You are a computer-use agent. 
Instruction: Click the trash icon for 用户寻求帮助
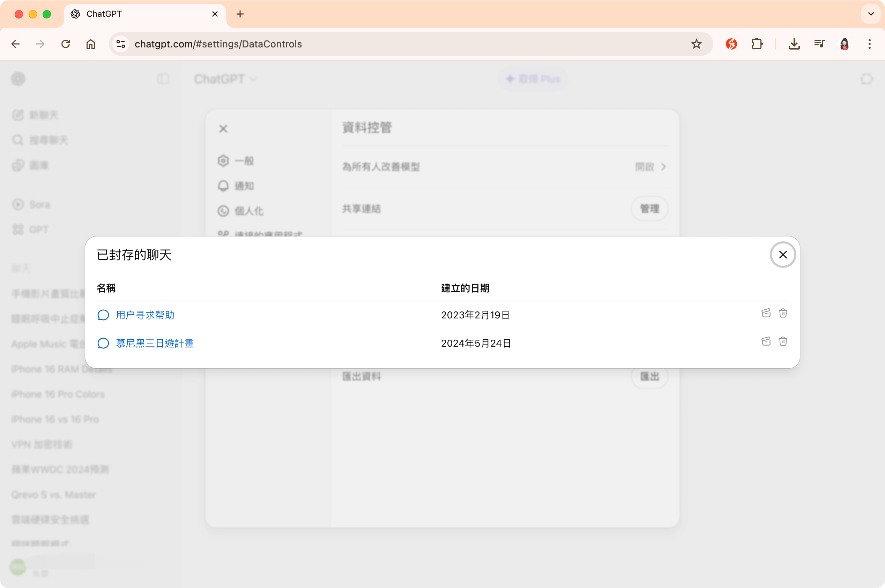pyautogui.click(x=783, y=313)
